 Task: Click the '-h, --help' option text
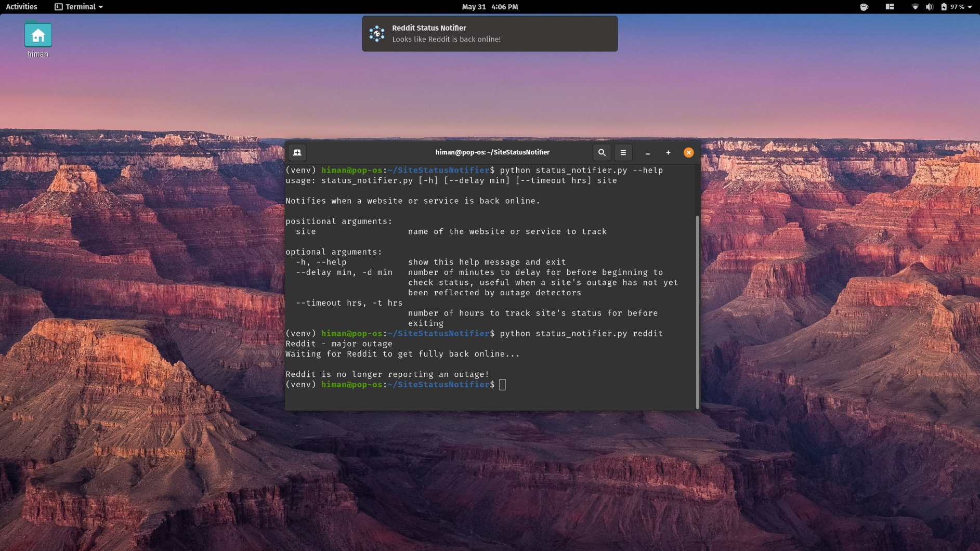(x=321, y=262)
